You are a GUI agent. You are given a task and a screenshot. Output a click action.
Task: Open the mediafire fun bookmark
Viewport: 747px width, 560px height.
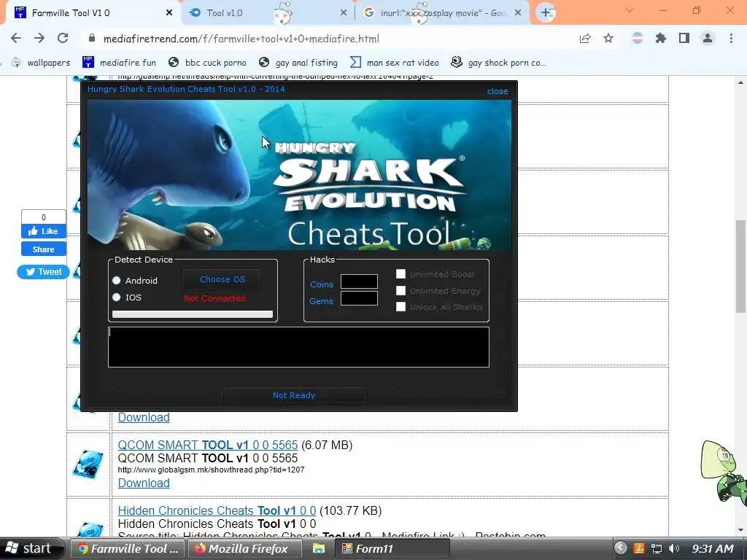coord(119,63)
